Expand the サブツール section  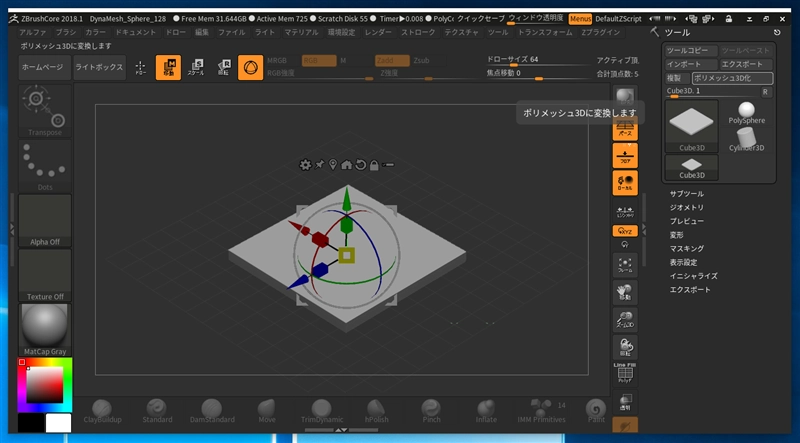687,194
